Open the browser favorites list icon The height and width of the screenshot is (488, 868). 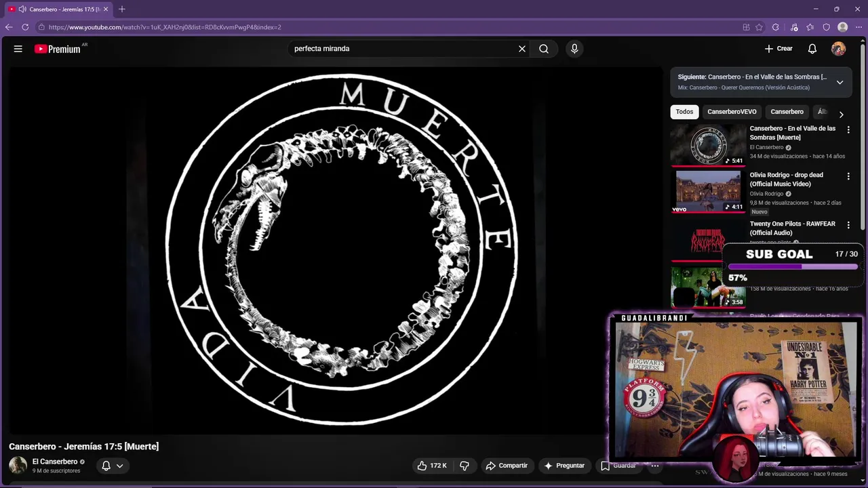pos(810,27)
